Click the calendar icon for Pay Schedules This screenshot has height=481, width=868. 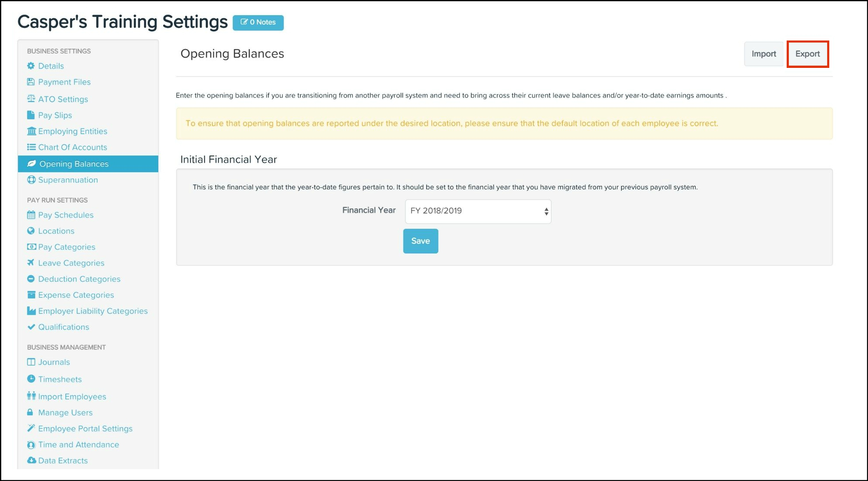click(x=31, y=215)
